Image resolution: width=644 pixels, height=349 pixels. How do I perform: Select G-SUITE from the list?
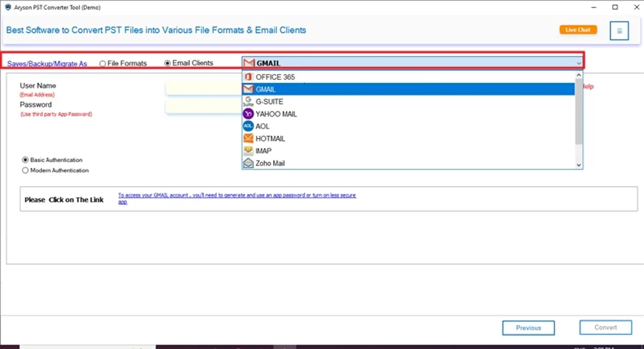[x=408, y=101]
